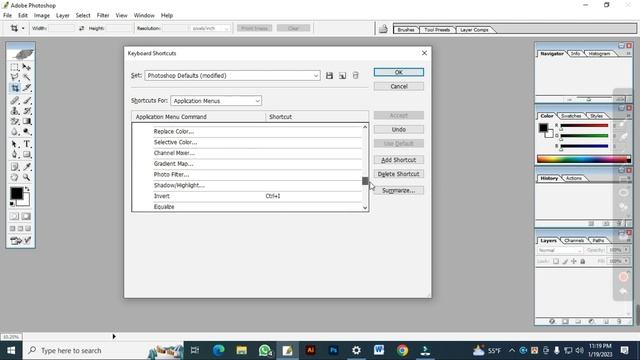
Task: Toggle lock transparent pixels in Layers panel
Action: (556, 261)
